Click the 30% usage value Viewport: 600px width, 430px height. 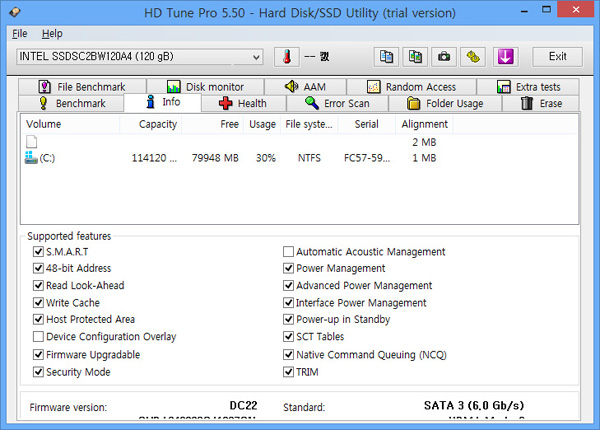[266, 158]
